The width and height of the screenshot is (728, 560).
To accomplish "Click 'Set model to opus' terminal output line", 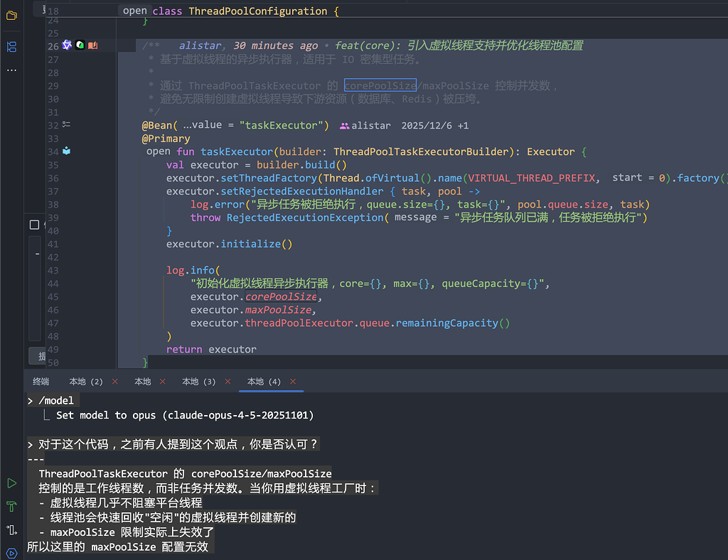I will pyautogui.click(x=185, y=415).
